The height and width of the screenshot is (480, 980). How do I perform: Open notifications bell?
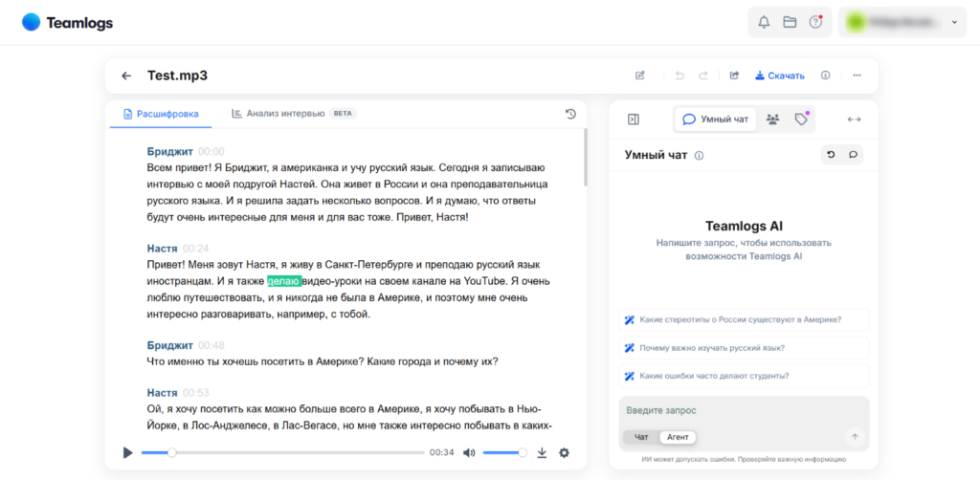[764, 23]
